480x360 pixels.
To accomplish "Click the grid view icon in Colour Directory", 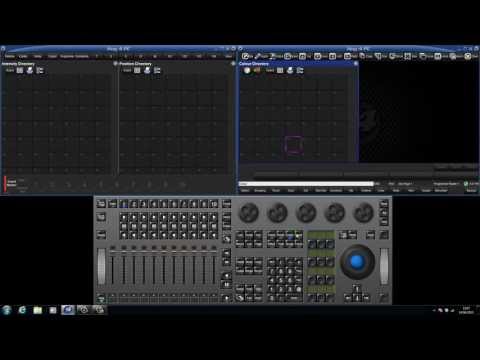I will point(280,70).
